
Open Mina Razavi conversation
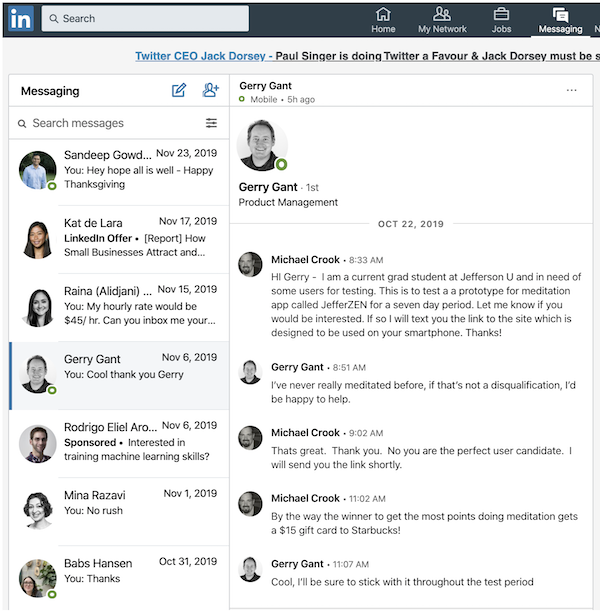118,510
